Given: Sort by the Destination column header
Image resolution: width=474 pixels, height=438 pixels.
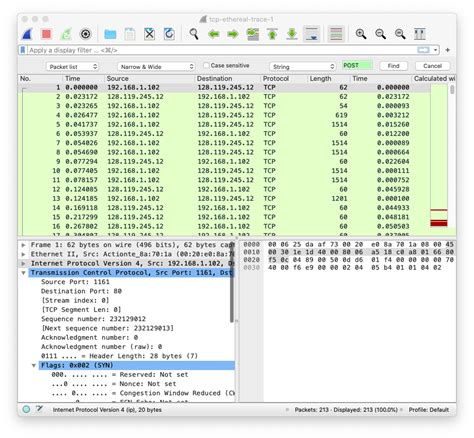Looking at the screenshot, I should point(228,79).
